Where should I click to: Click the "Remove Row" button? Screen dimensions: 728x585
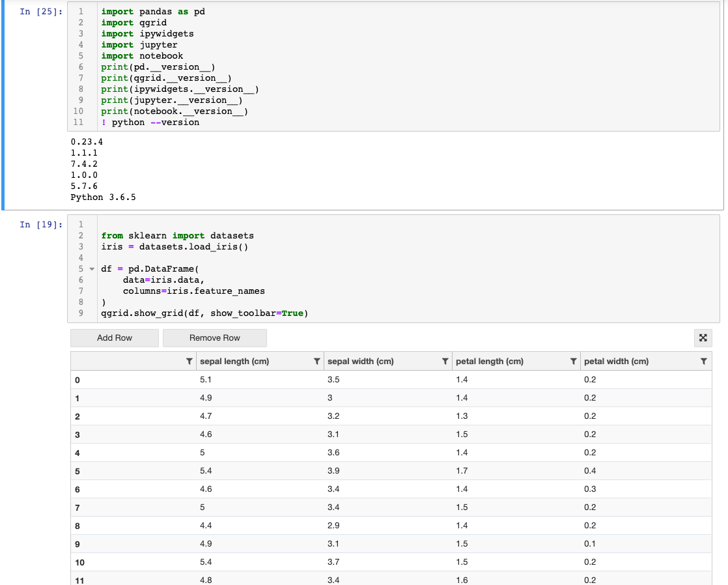tap(215, 338)
